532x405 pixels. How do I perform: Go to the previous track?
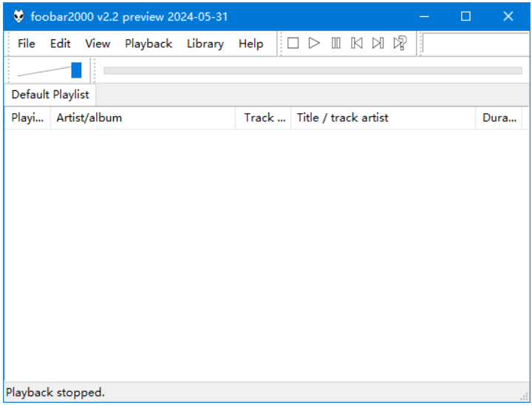(357, 44)
